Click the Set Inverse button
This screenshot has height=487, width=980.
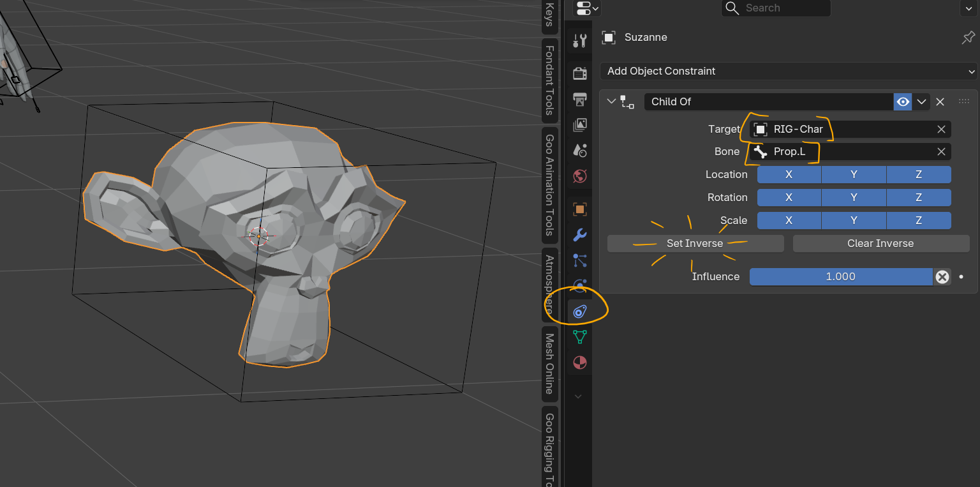tap(695, 244)
